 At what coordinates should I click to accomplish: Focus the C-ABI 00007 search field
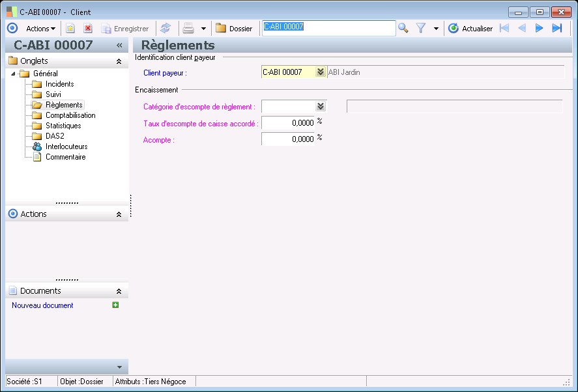click(x=329, y=29)
